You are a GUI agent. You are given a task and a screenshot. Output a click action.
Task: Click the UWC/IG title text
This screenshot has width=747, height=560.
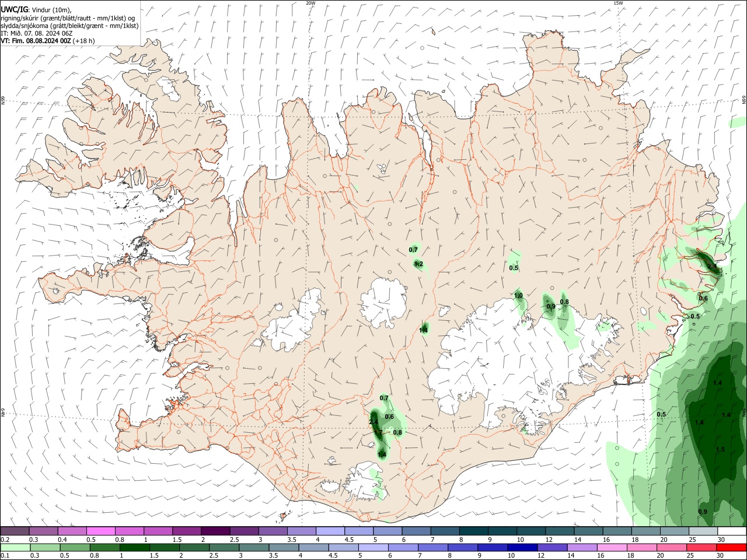coord(14,9)
